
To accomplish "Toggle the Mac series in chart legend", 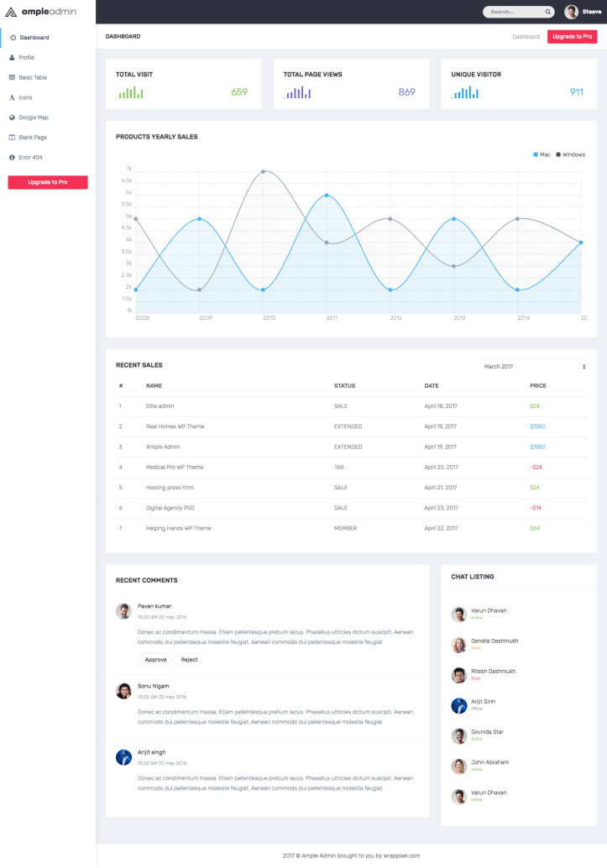I will point(542,154).
